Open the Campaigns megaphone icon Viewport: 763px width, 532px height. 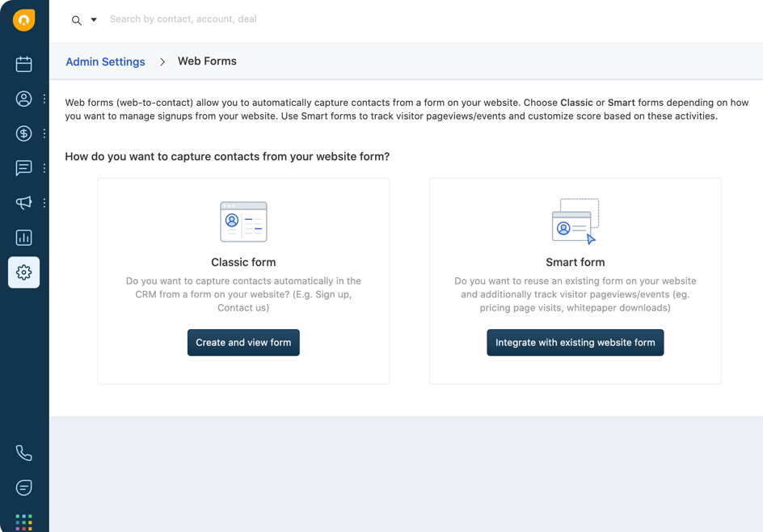24,203
